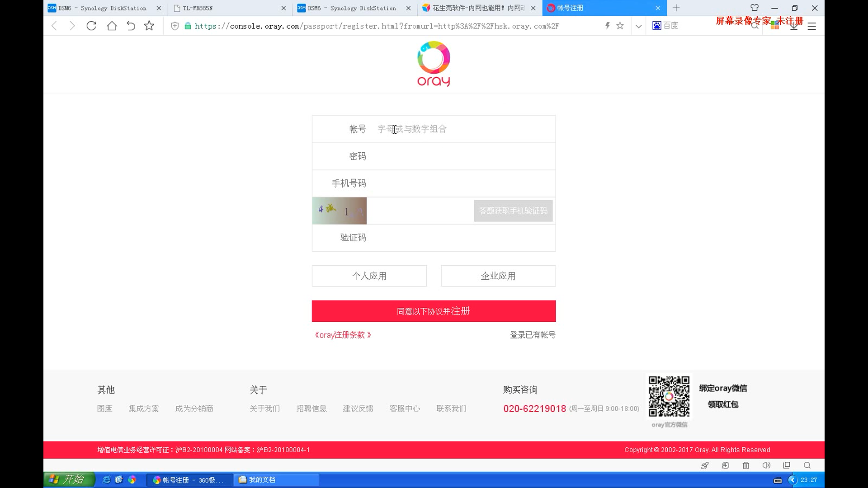Screen dimensions: 868x488
Task: Click the Baidu paw search engine icon
Action: (657, 26)
